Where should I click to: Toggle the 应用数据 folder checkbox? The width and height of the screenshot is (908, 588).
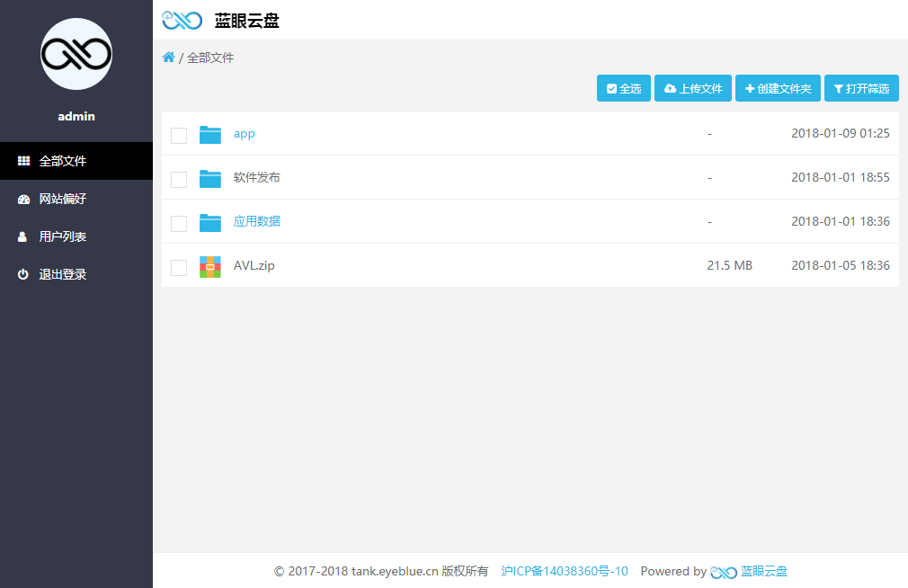(x=179, y=223)
